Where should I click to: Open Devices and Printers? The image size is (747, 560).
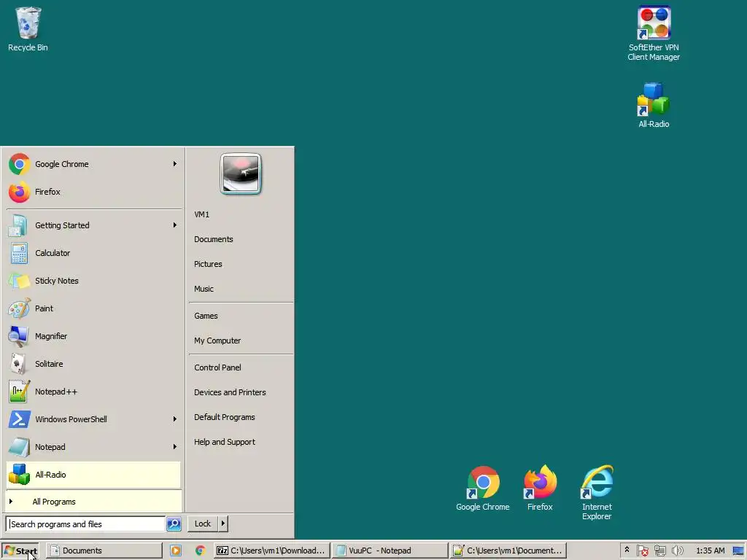[230, 392]
